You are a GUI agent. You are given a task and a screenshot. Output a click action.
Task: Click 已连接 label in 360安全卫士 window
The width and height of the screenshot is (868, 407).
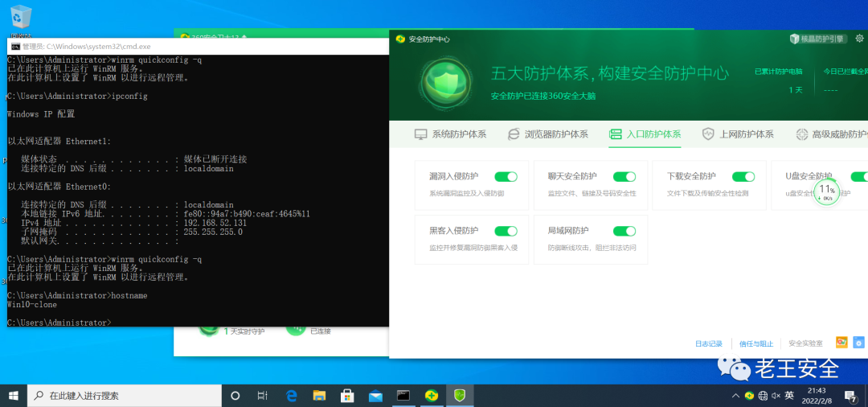click(x=321, y=331)
